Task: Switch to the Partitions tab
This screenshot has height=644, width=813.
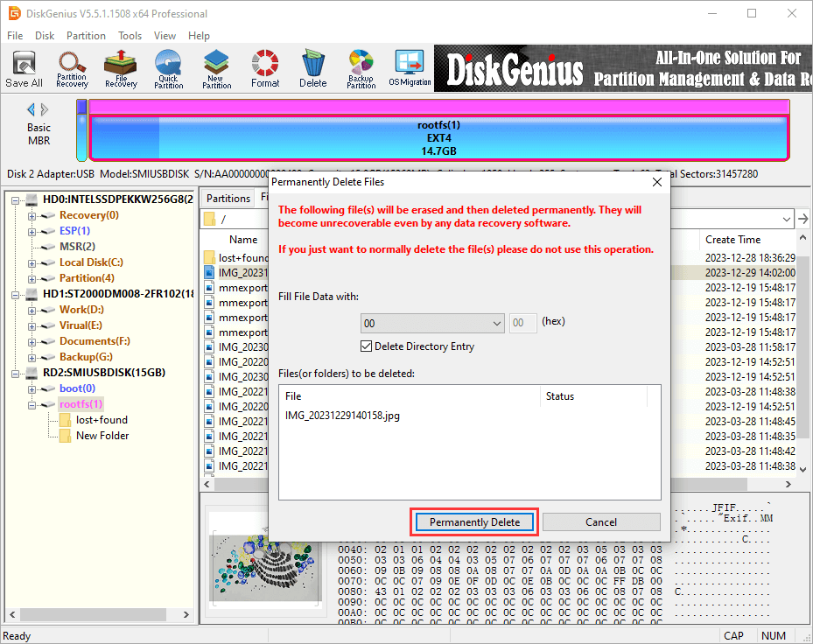Action: (228, 198)
